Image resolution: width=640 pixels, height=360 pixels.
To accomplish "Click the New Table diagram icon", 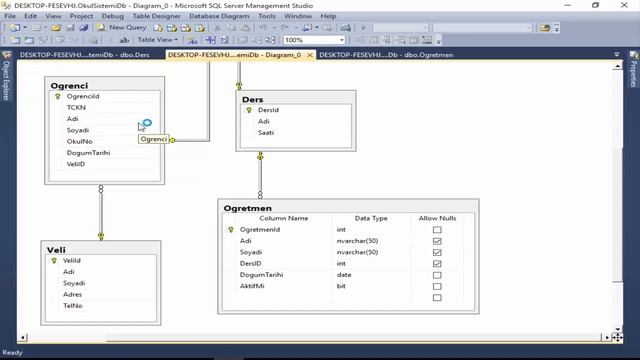I will pos(15,40).
